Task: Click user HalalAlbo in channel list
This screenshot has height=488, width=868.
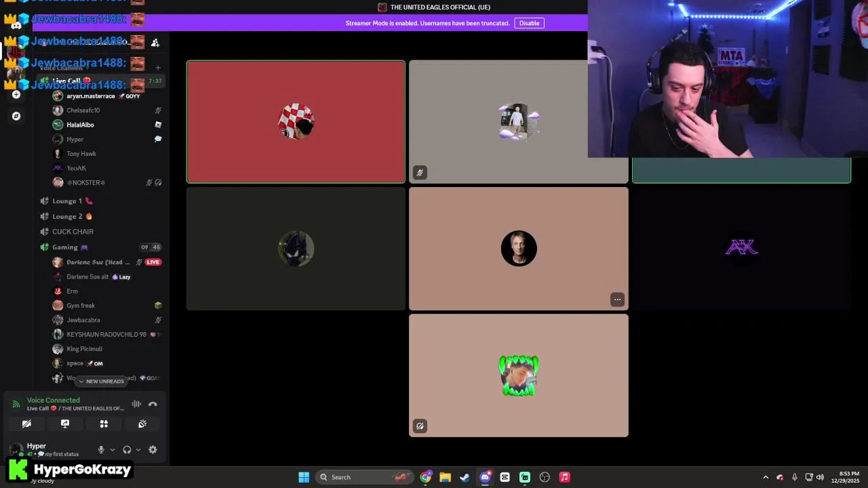Action: (107, 125)
